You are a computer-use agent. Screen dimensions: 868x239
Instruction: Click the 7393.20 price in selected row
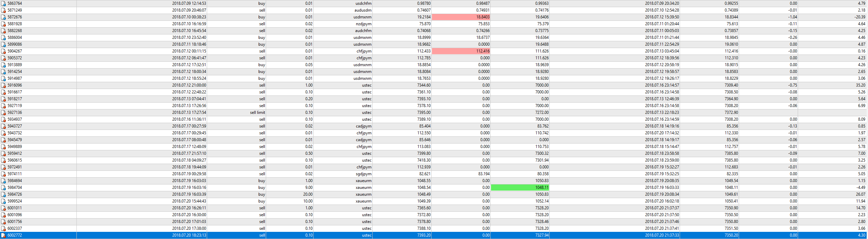pos(424,235)
